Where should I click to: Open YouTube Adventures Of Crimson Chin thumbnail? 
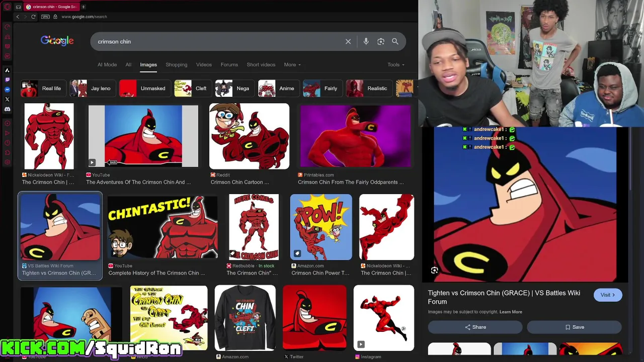pyautogui.click(x=143, y=136)
